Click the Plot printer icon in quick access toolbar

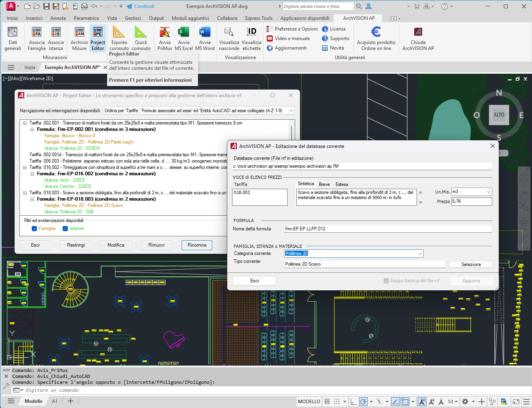pyautogui.click(x=84, y=6)
